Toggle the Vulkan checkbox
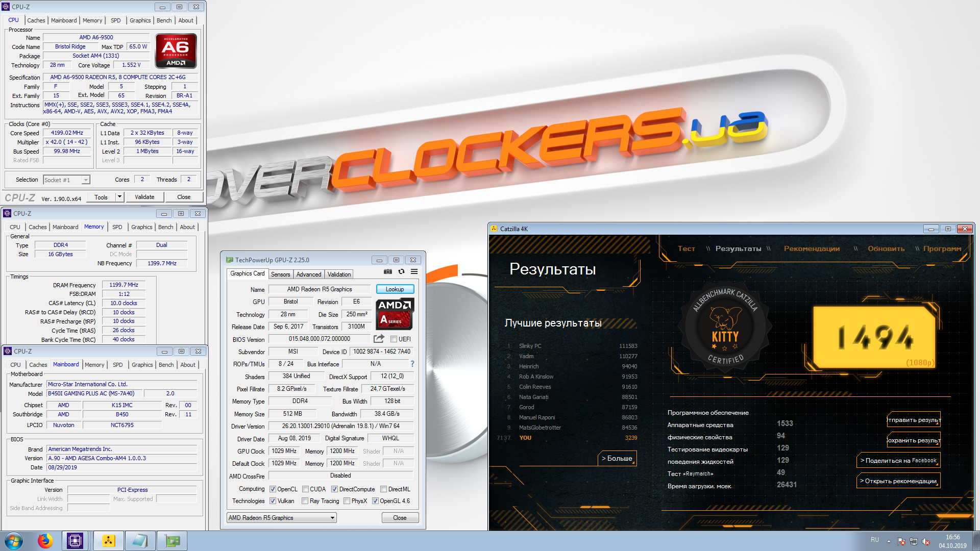This screenshot has width=980, height=551. click(273, 501)
